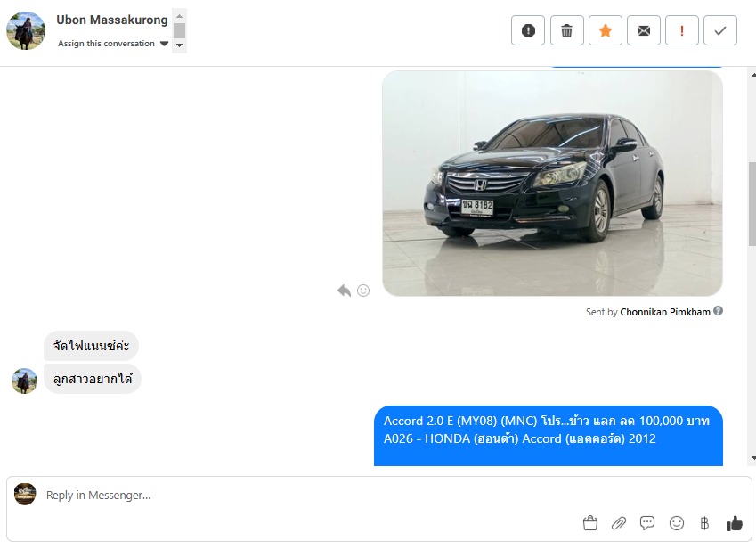Open saved replies speech bubble icon
The image size is (756, 549).
pyautogui.click(x=647, y=523)
